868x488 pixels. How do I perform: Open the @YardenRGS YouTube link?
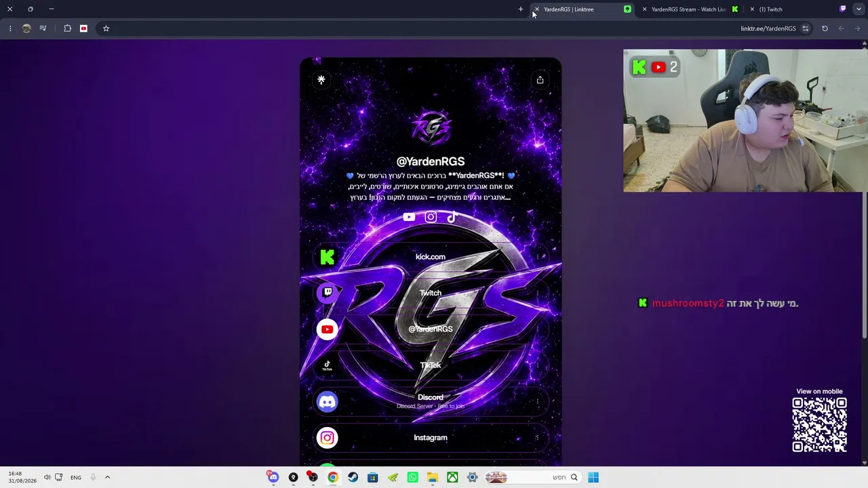point(431,329)
